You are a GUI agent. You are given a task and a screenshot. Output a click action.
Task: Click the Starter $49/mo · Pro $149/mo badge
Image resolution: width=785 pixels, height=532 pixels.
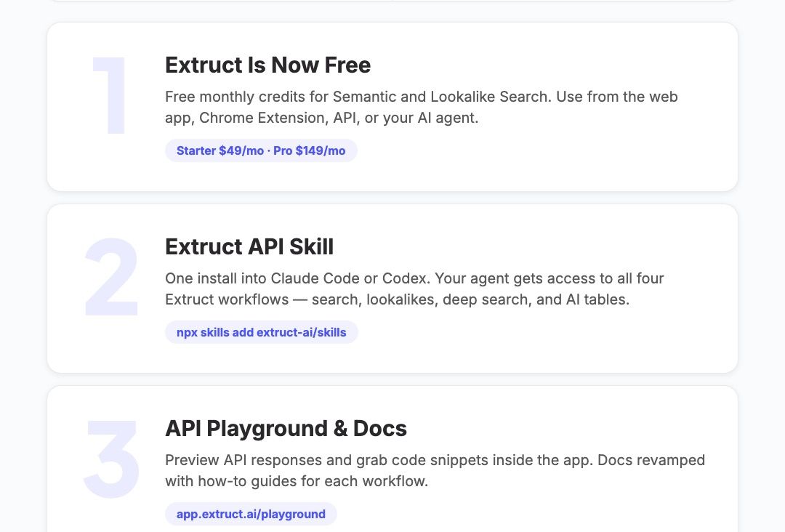pyautogui.click(x=261, y=150)
